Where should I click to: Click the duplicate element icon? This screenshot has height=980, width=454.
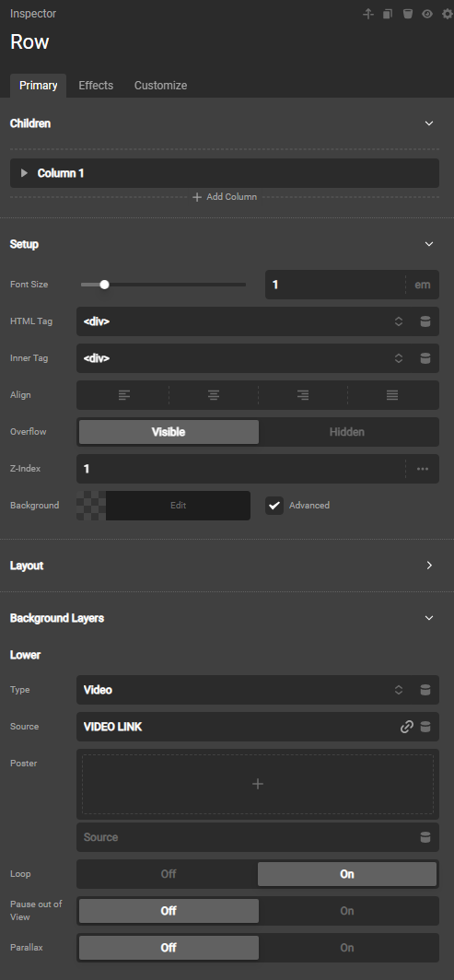pos(388,14)
